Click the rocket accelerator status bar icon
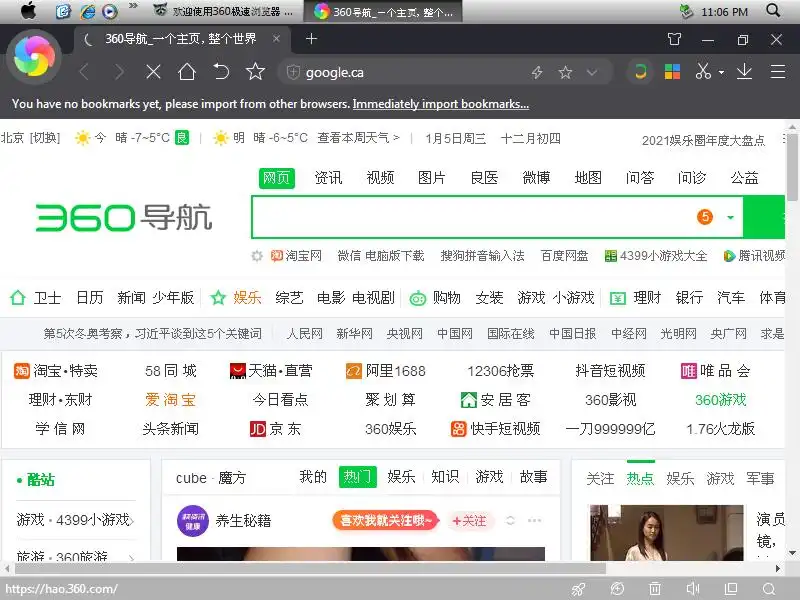This screenshot has height=600, width=800. click(x=579, y=589)
